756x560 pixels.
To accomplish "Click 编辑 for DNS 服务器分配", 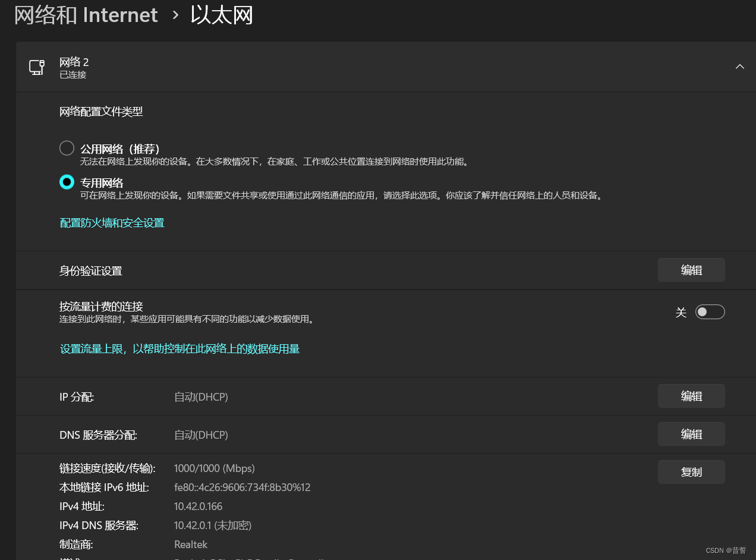I will [691, 434].
